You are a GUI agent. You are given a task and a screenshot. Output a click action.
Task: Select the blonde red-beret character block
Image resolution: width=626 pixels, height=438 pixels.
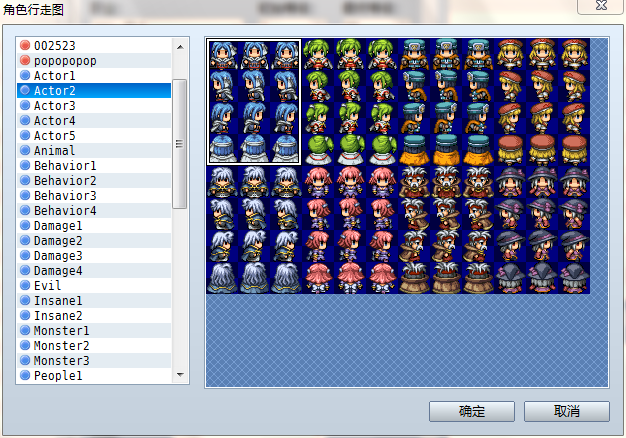[542, 102]
